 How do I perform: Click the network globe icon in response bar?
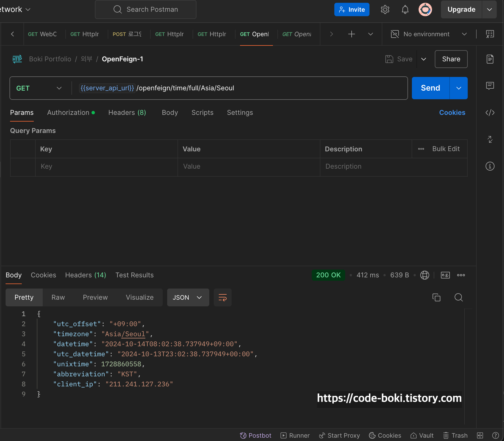click(x=424, y=275)
